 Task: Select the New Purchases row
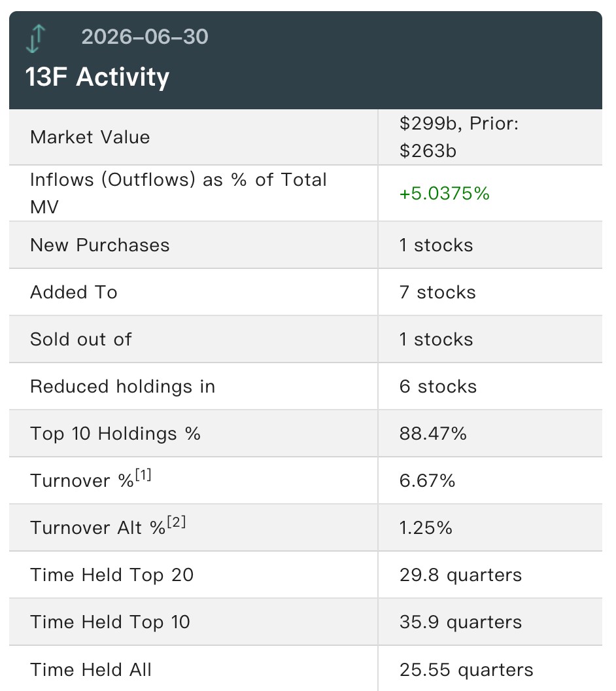pyautogui.click(x=305, y=245)
